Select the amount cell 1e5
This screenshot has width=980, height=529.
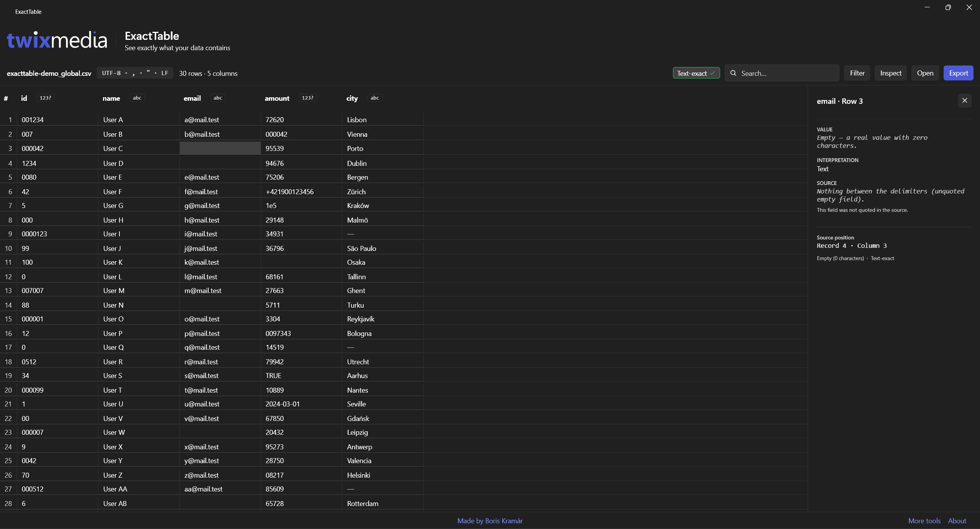[x=301, y=205]
